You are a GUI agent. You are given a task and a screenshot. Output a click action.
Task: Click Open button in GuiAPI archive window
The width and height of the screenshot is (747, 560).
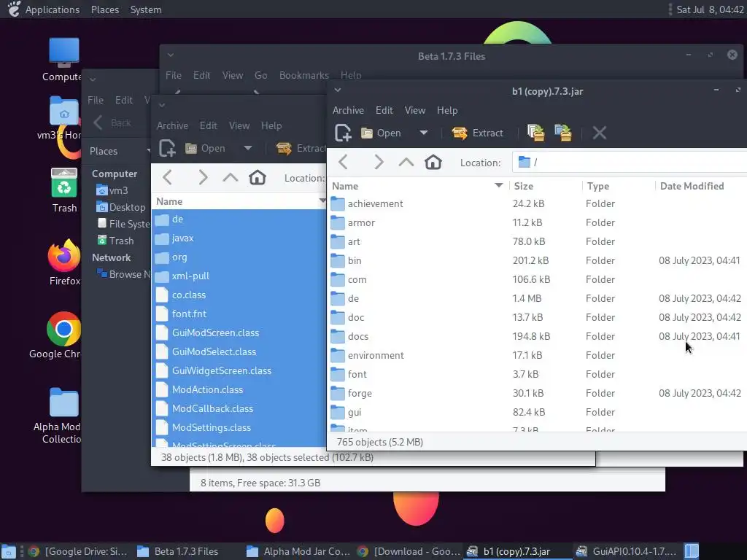coord(206,148)
